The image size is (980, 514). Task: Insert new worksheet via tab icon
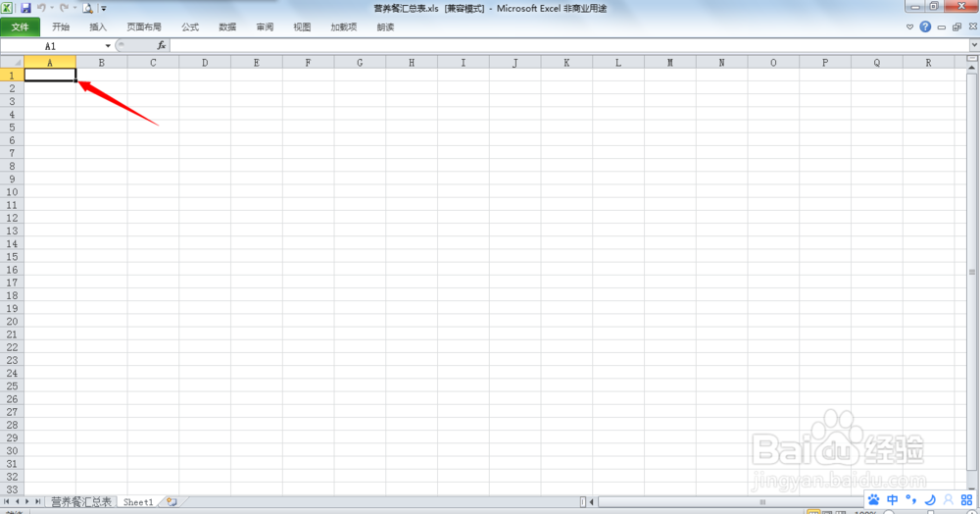[171, 501]
